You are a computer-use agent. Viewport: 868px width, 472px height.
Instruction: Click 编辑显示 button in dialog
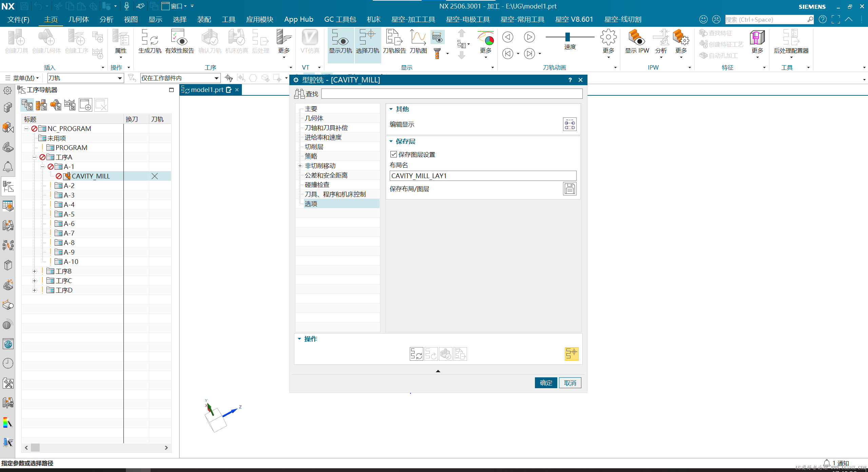(570, 124)
